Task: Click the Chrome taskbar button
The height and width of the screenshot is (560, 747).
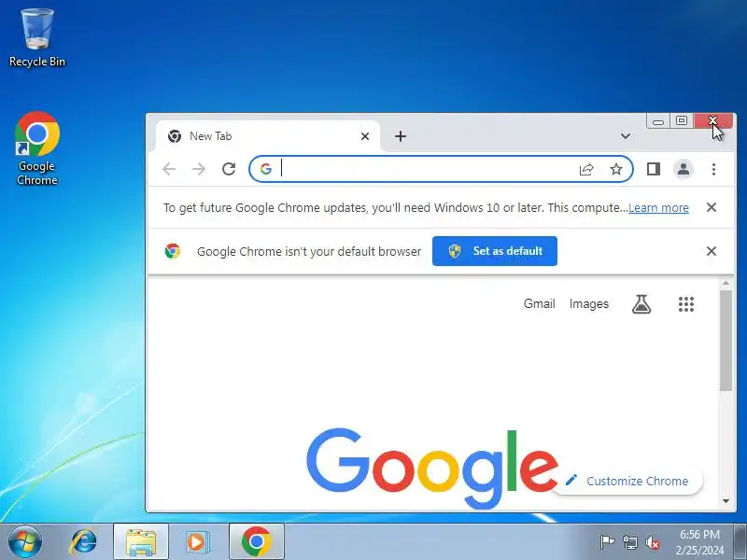Action: (x=256, y=542)
